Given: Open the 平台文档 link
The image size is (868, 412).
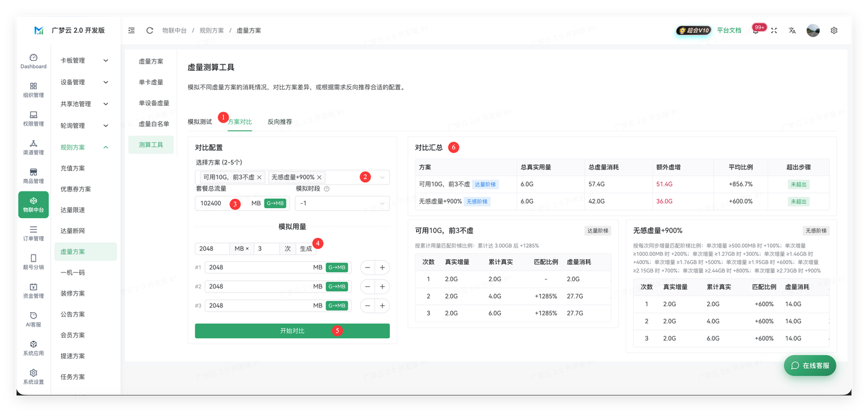Looking at the screenshot, I should (729, 30).
